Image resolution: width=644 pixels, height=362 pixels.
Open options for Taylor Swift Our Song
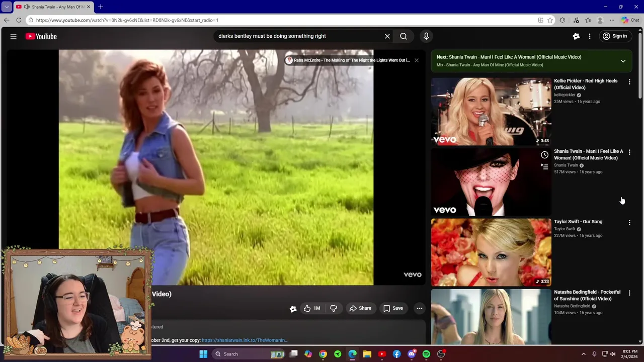pos(629,222)
